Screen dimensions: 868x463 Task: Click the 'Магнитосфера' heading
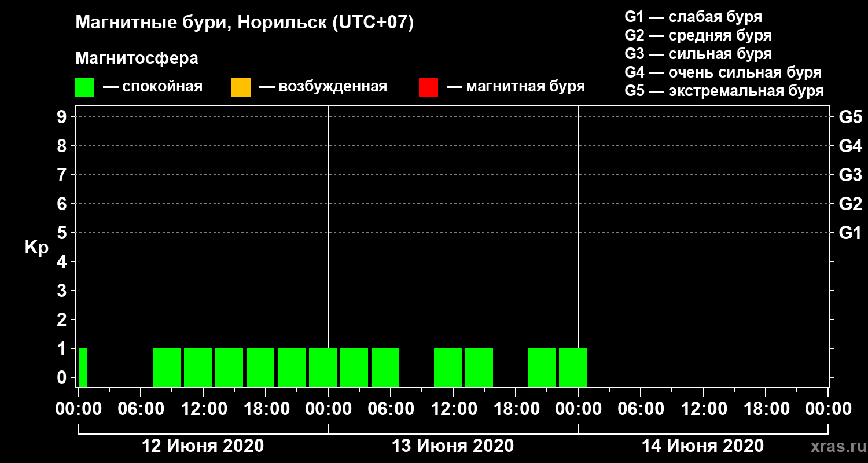click(x=137, y=58)
